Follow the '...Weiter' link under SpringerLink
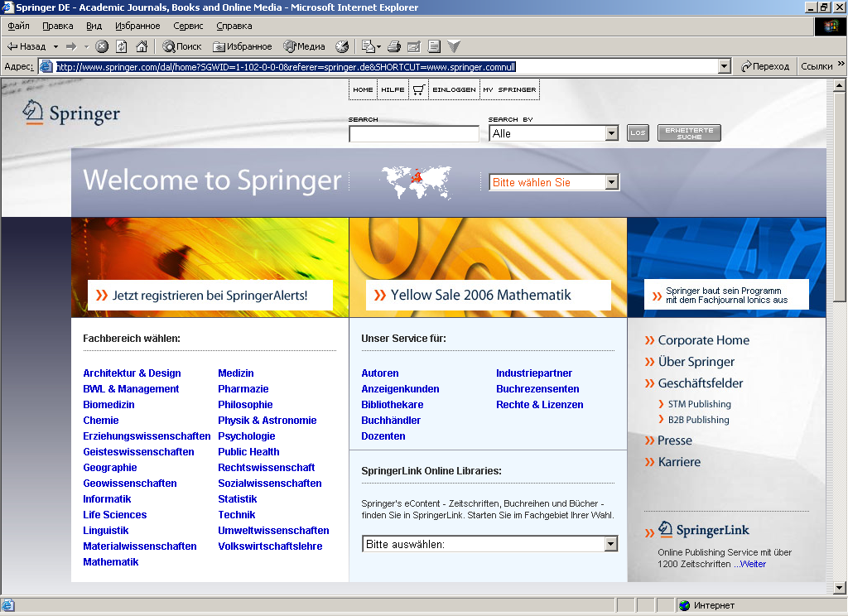 tap(749, 564)
